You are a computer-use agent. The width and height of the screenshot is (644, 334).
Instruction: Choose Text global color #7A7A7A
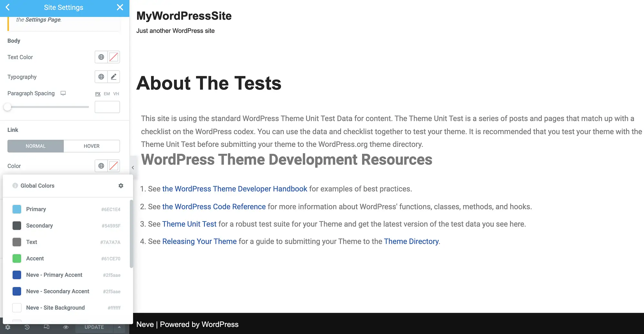(66, 242)
